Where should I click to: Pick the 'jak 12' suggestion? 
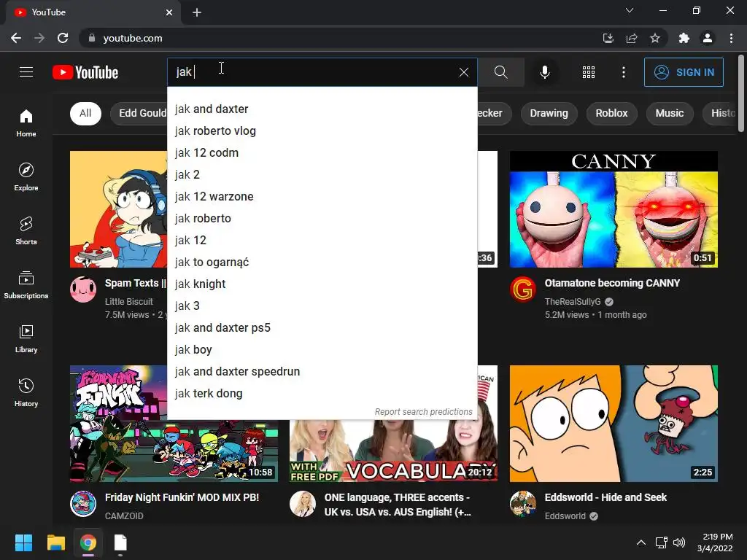point(322,241)
